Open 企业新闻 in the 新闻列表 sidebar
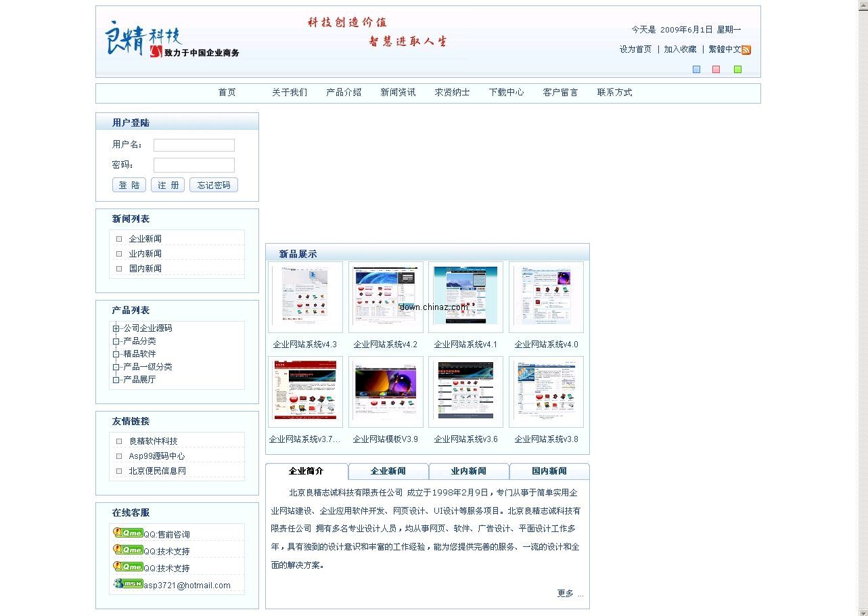The width and height of the screenshot is (868, 616). point(145,239)
